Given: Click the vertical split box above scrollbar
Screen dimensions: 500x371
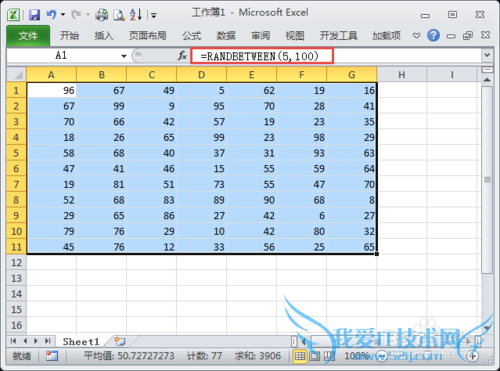Looking at the screenshot, I should click(x=487, y=70).
